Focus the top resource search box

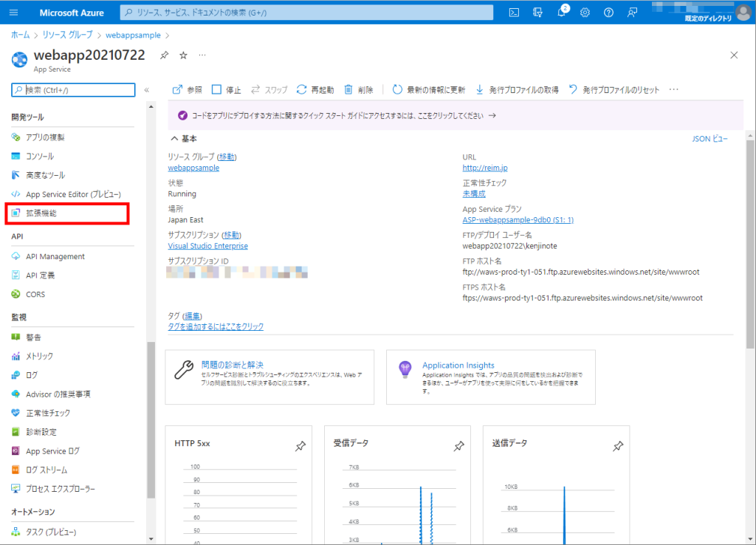click(306, 13)
